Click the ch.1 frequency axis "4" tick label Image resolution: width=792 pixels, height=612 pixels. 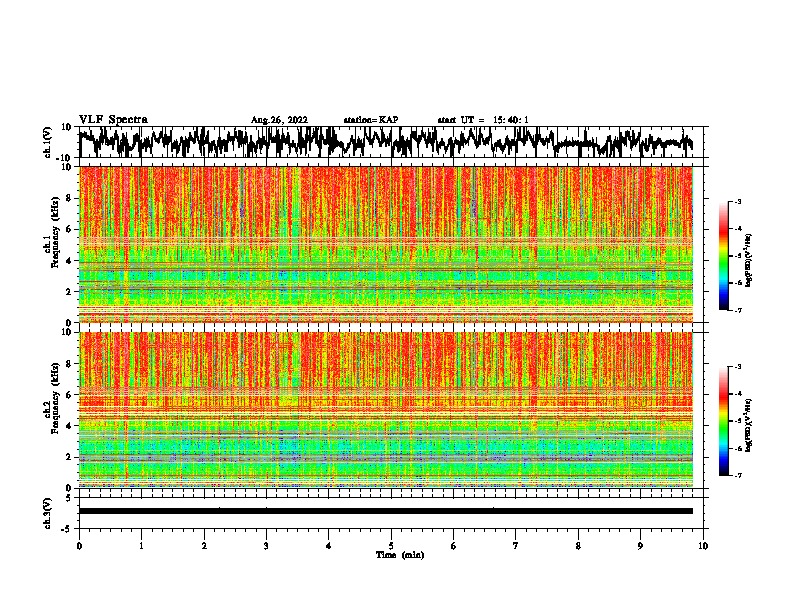point(70,261)
